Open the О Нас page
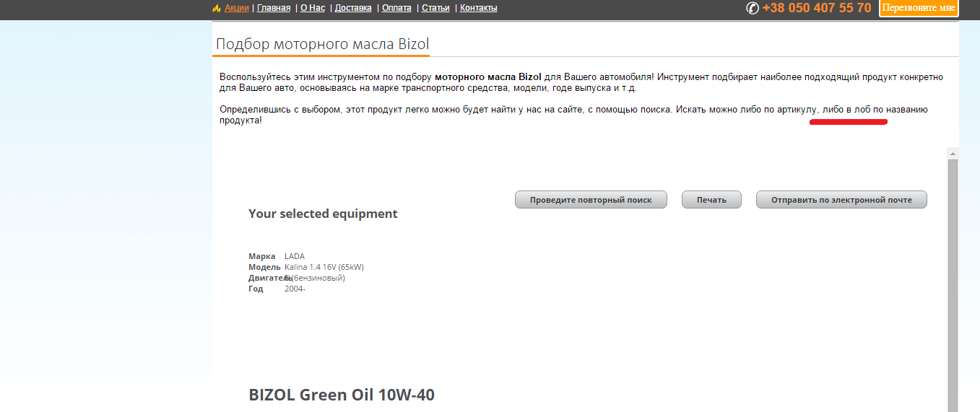Image resolution: width=980 pixels, height=412 pixels. tap(313, 8)
